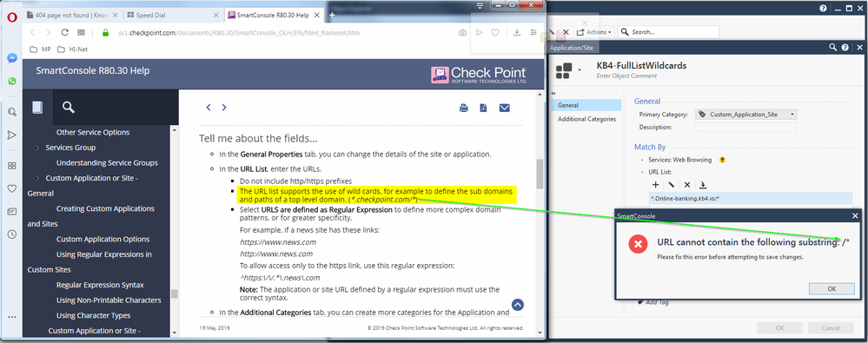Take a snapshot with the camera icon
Viewport: 868px width, 343px height.
pyautogui.click(x=462, y=33)
